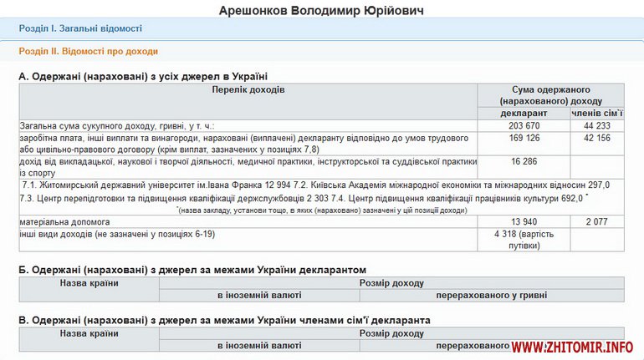Collapse Розділ II. Відомості про доходи section
Screen dimensions: 644x360
(x=88, y=51)
